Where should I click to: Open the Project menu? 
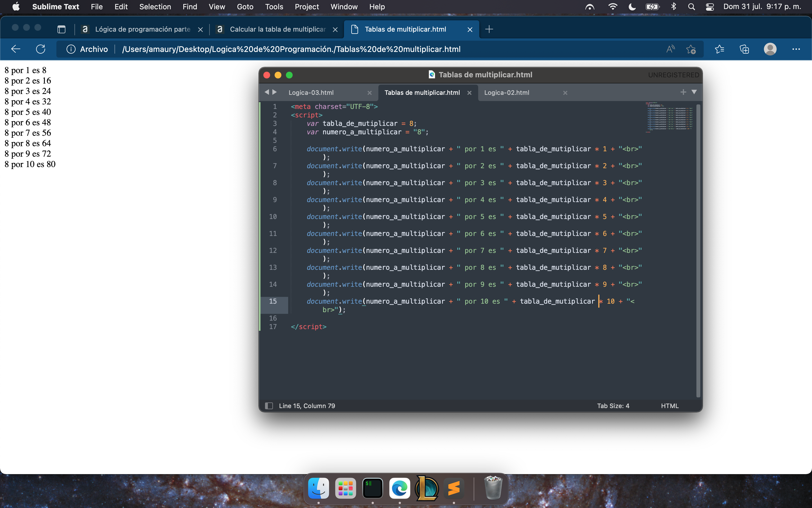pyautogui.click(x=307, y=7)
